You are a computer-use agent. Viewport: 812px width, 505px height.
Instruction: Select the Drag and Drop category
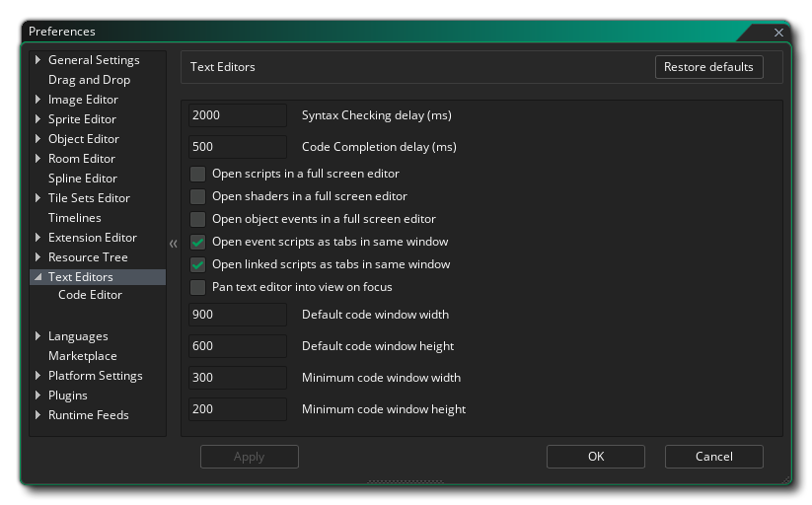tap(89, 80)
